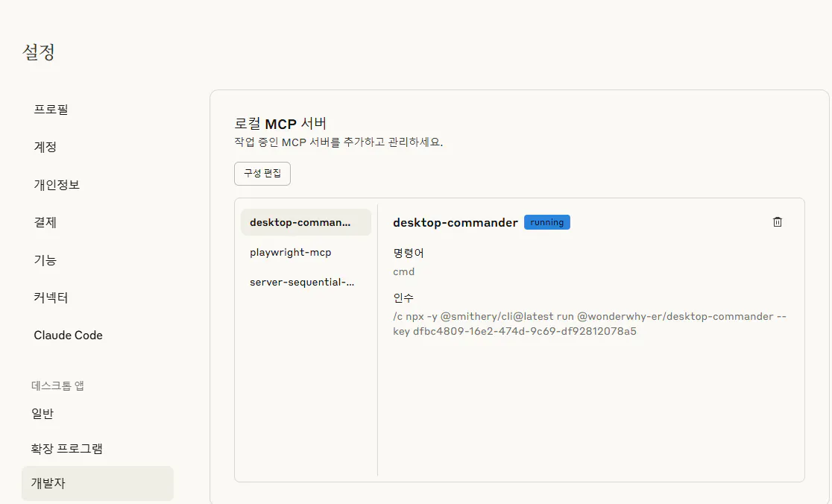Go to the 계정 settings page
The image size is (832, 504).
click(x=45, y=147)
